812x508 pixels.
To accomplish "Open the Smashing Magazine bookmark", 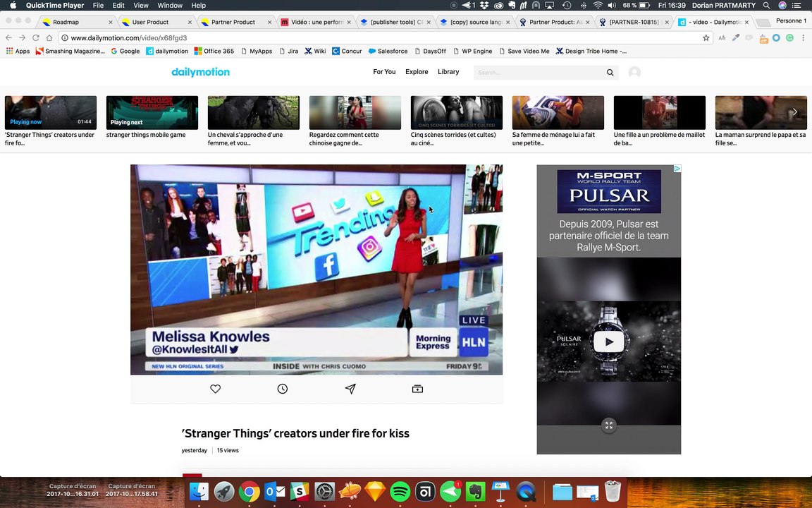I will [x=70, y=52].
